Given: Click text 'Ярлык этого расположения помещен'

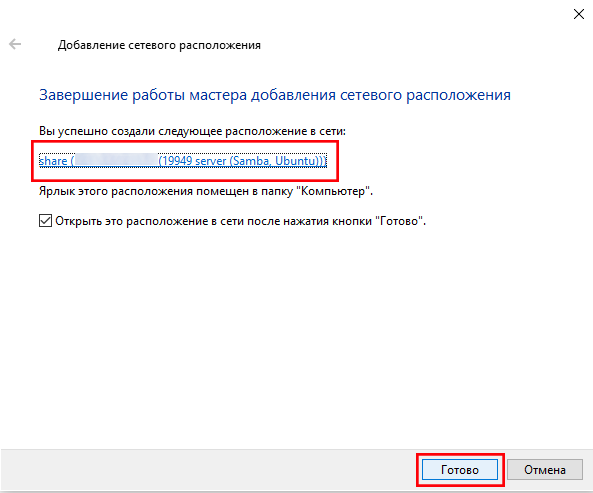Looking at the screenshot, I should coord(145,191).
